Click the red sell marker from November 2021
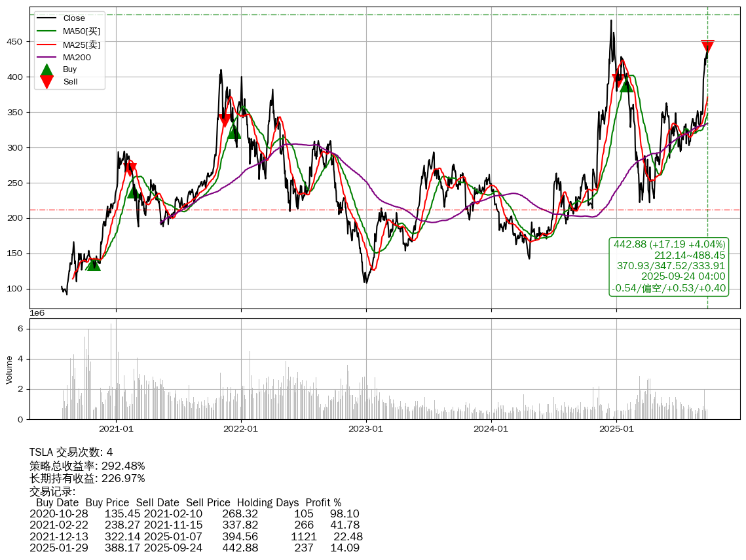The width and height of the screenshot is (746, 560). pos(225,120)
